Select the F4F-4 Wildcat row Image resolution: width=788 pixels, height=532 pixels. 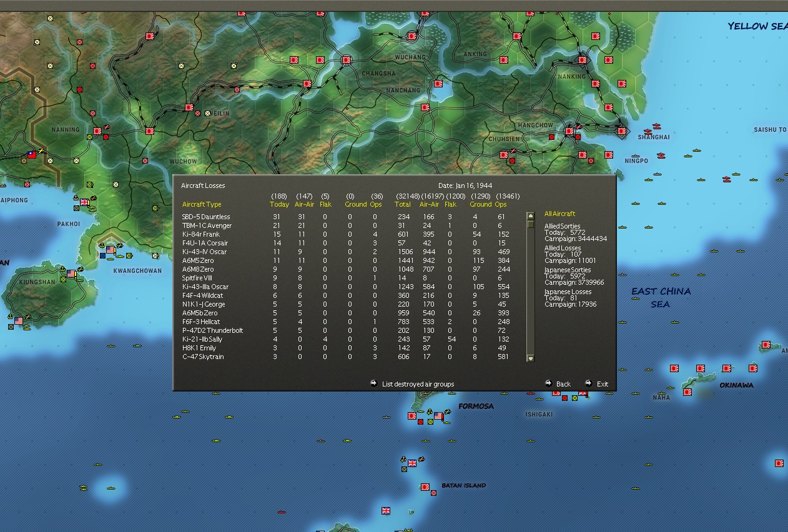coord(347,295)
